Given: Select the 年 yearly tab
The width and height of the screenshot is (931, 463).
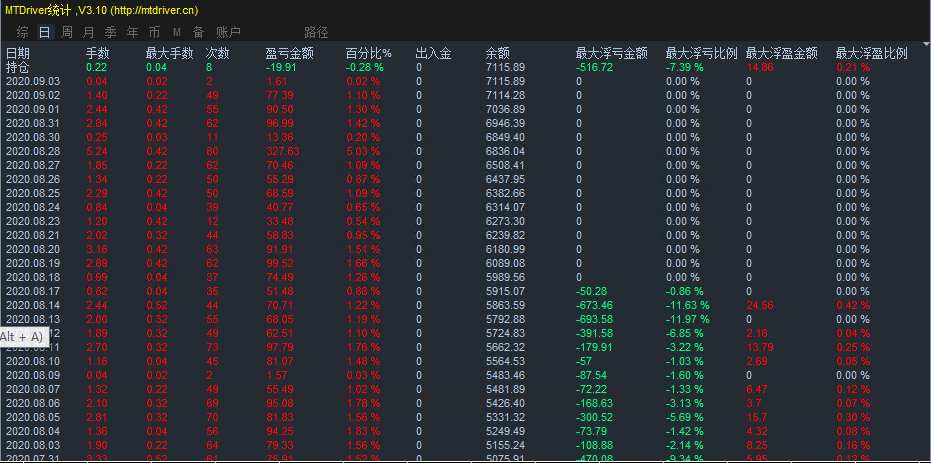Looking at the screenshot, I should coord(132,32).
